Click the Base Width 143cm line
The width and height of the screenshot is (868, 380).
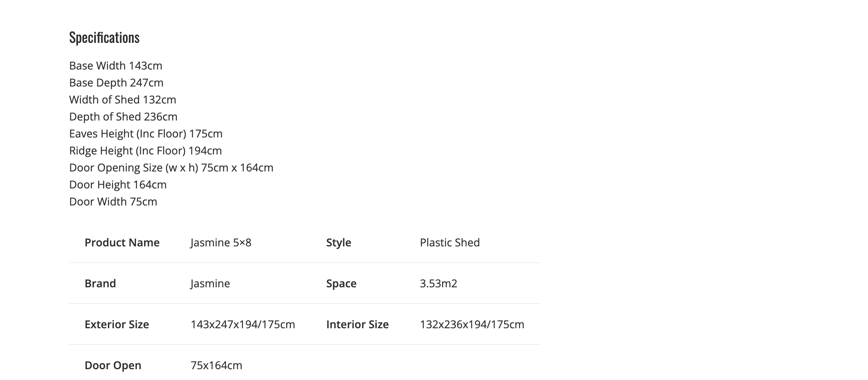pos(115,66)
